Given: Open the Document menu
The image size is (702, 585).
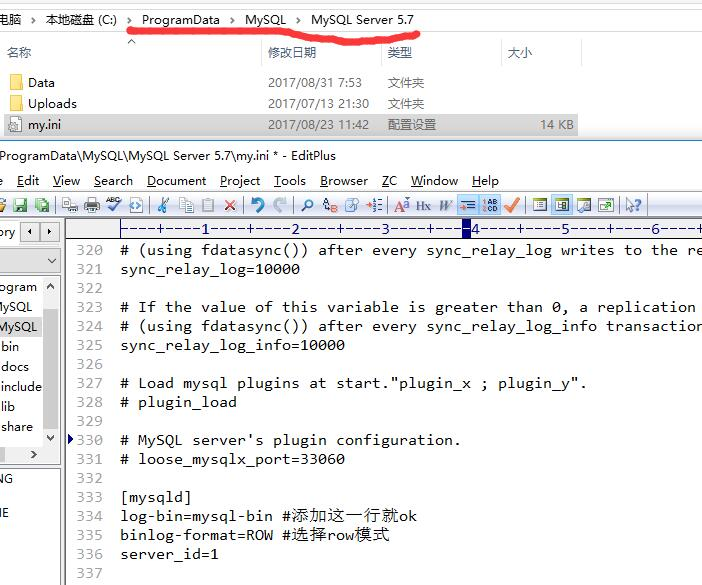Looking at the screenshot, I should (x=176, y=181).
